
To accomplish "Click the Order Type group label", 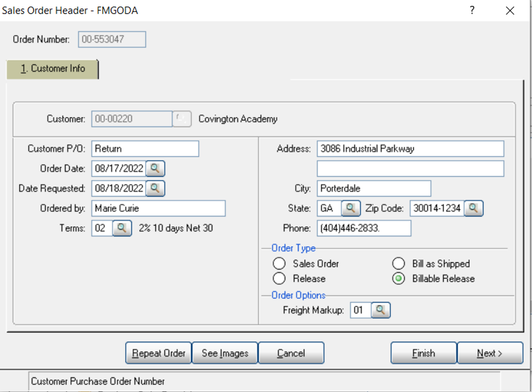I will [293, 248].
